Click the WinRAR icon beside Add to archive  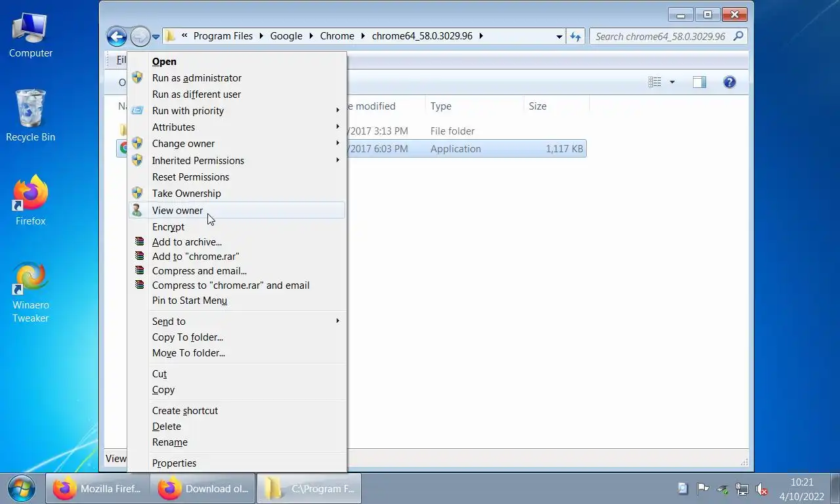pyautogui.click(x=139, y=241)
